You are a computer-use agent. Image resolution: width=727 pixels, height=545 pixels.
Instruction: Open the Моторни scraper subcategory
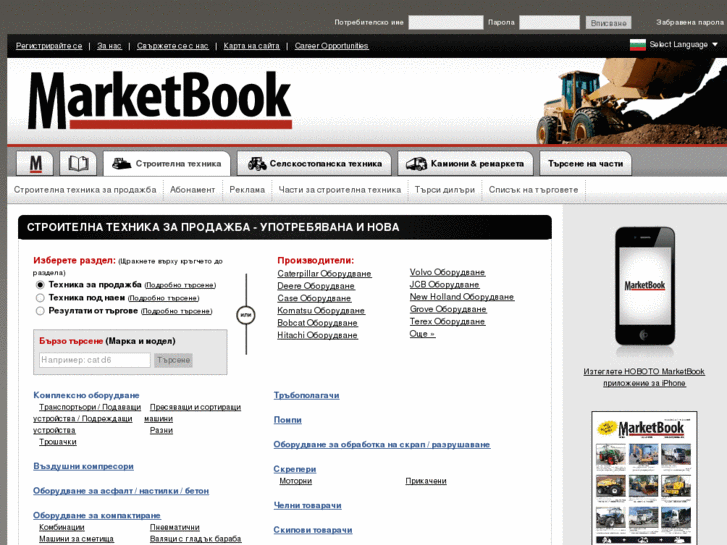point(296,481)
